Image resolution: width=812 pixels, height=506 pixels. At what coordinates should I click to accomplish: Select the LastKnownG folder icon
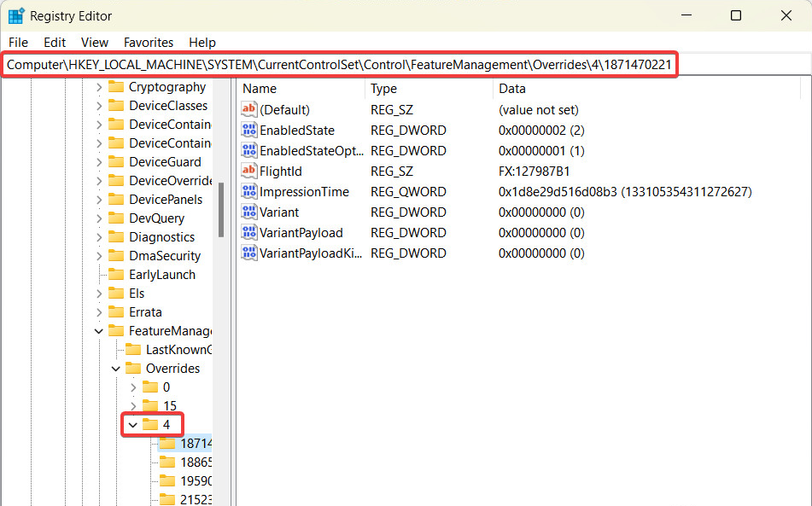133,350
